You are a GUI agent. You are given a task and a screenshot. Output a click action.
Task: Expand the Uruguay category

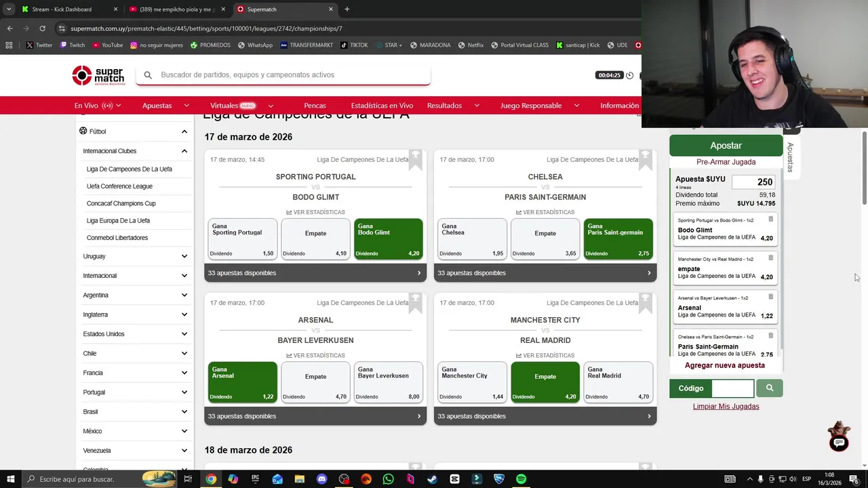coord(184,256)
